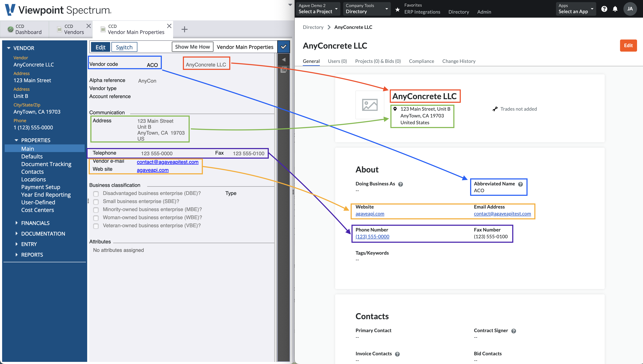Click the Viewpoint Spectrum logo

(x=58, y=10)
